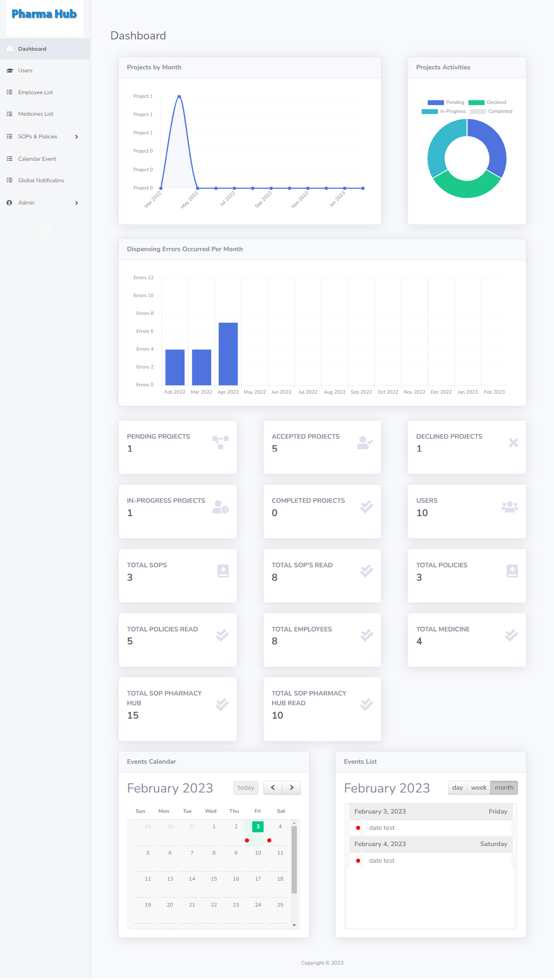Click the Feb 2022 errors bar
Image resolution: width=554 pixels, height=980 pixels.
point(175,368)
